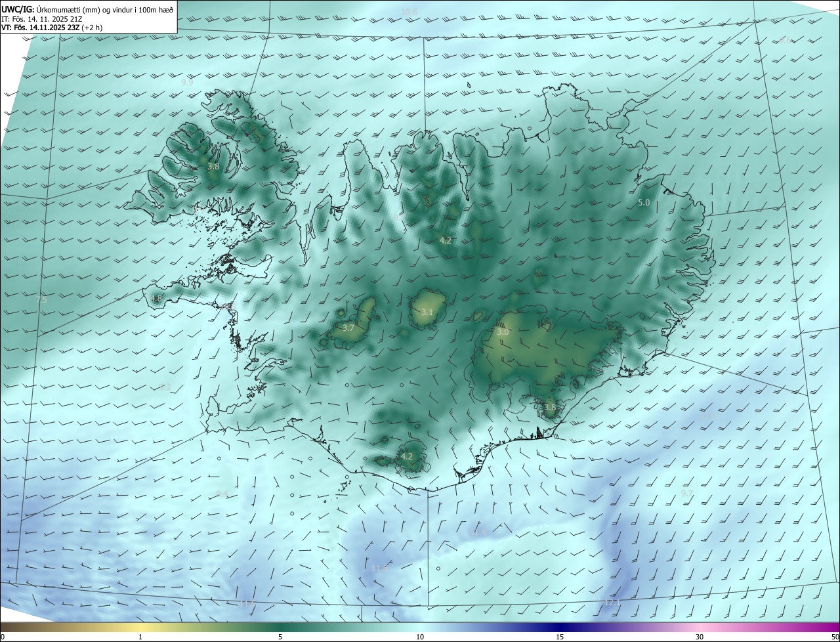Click the 1 tick label on the colour scale
The height and width of the screenshot is (642, 840).
click(x=140, y=637)
